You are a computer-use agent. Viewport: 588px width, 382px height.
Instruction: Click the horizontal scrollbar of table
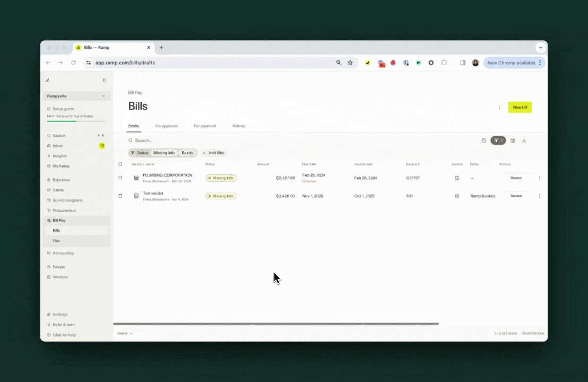coord(276,324)
